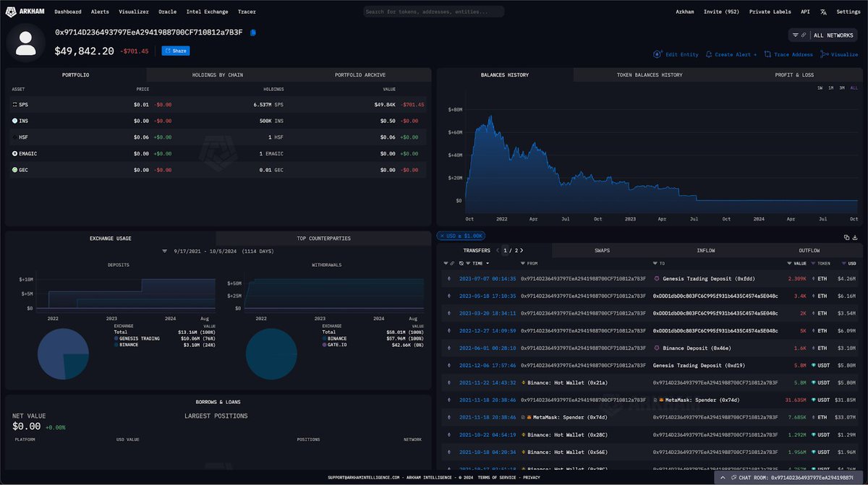The width and height of the screenshot is (868, 485).
Task: Open the FROM column filter
Action: tap(524, 264)
